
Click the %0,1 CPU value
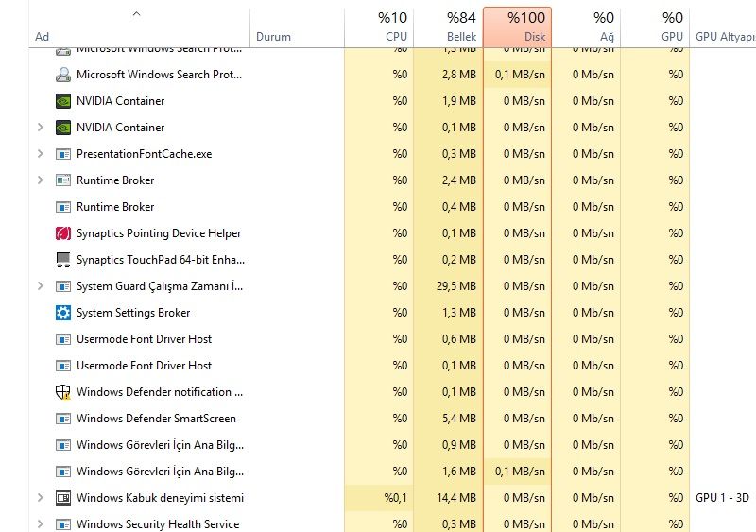pyautogui.click(x=395, y=498)
